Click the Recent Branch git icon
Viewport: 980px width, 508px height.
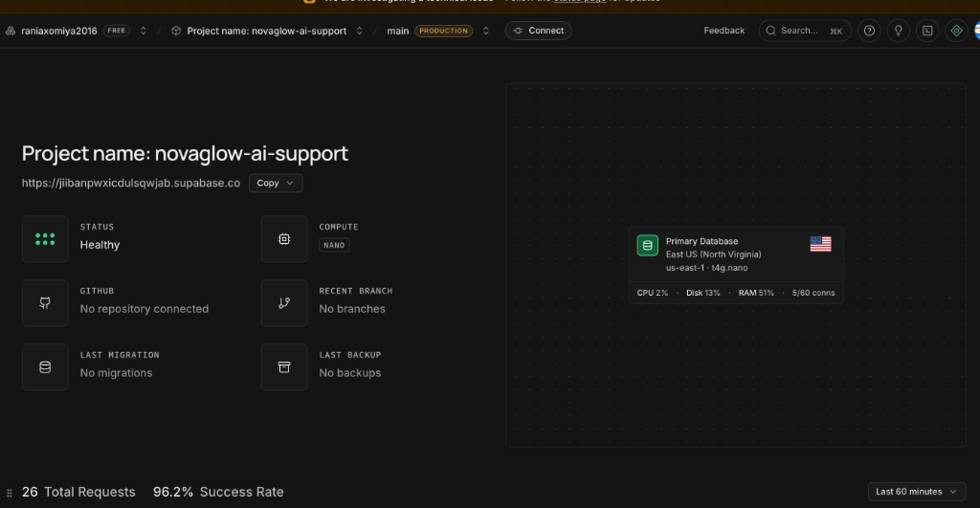(284, 303)
